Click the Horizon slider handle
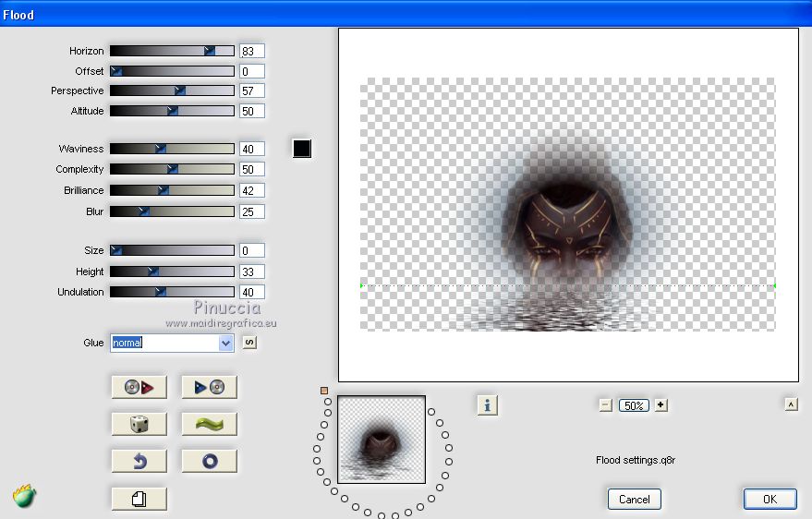Screen dimensions: 812x519 pyautogui.click(x=210, y=51)
